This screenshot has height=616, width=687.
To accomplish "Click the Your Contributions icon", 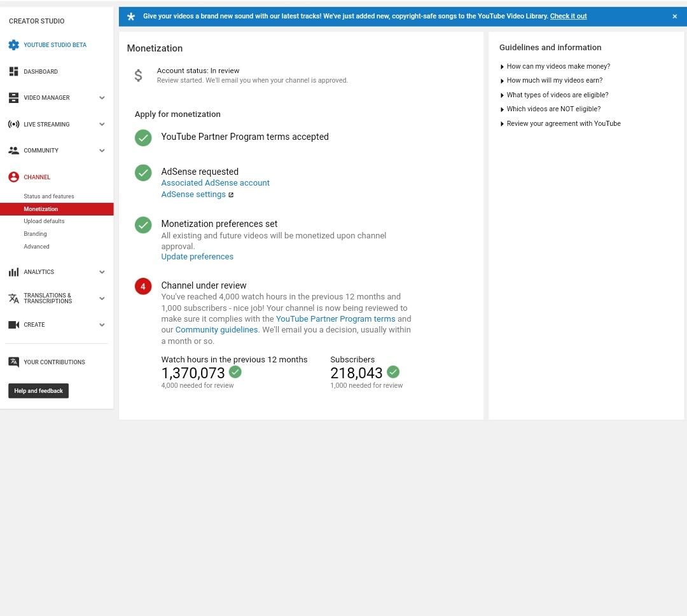I will coord(13,362).
